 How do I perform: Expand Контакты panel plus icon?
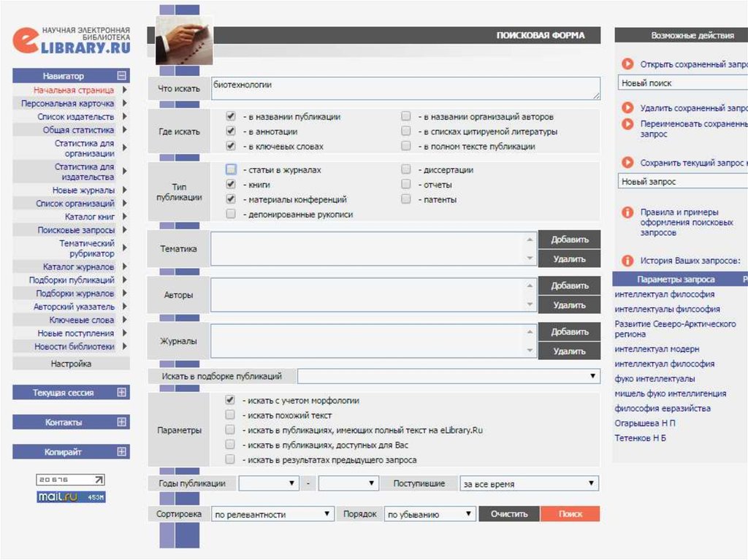pos(122,422)
